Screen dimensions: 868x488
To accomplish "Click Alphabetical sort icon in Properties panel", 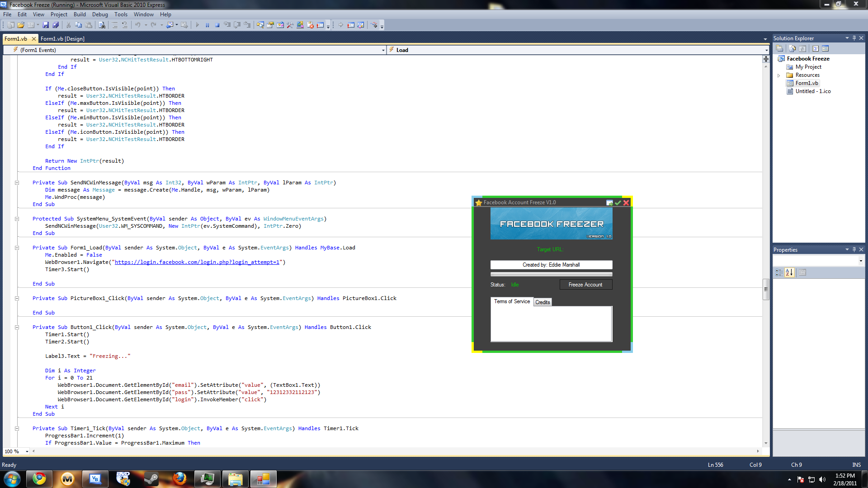I will (789, 272).
